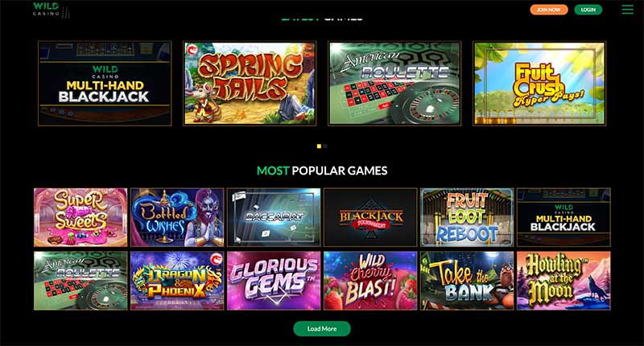Open Dragon & Phoenix game
Screen dimensions: 644x346
click(x=177, y=281)
